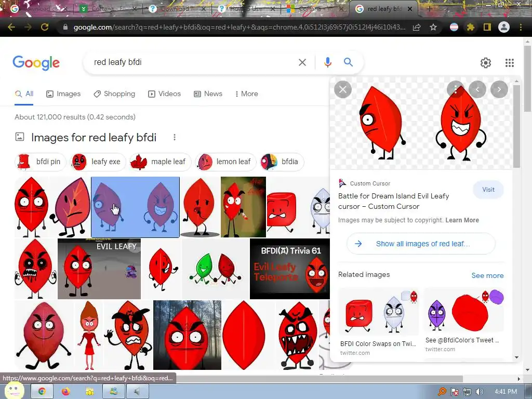Click the address bar URL
Image resolution: width=532 pixels, height=399 pixels.
pyautogui.click(x=239, y=27)
